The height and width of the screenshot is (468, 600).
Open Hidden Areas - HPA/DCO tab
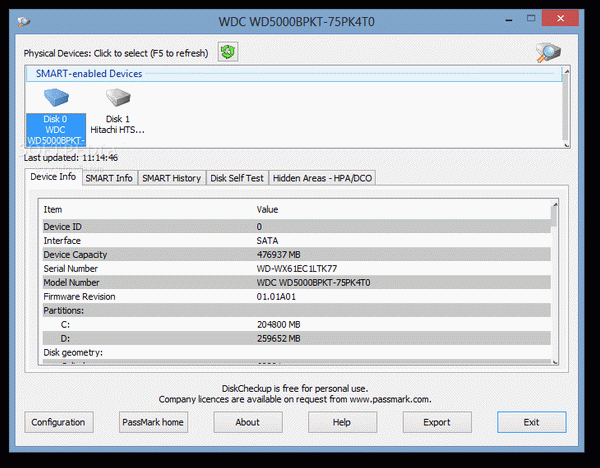(x=322, y=178)
